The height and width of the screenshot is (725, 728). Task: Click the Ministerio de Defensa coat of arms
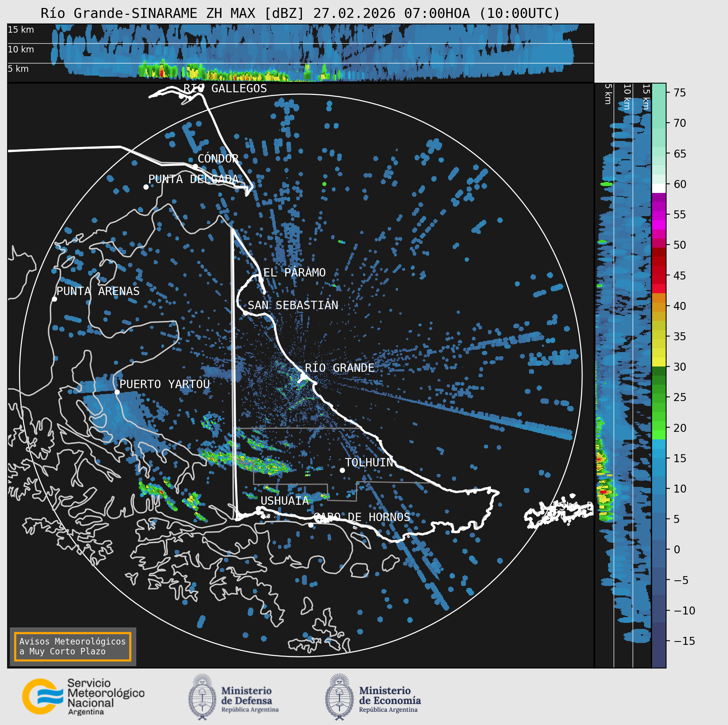(202, 697)
